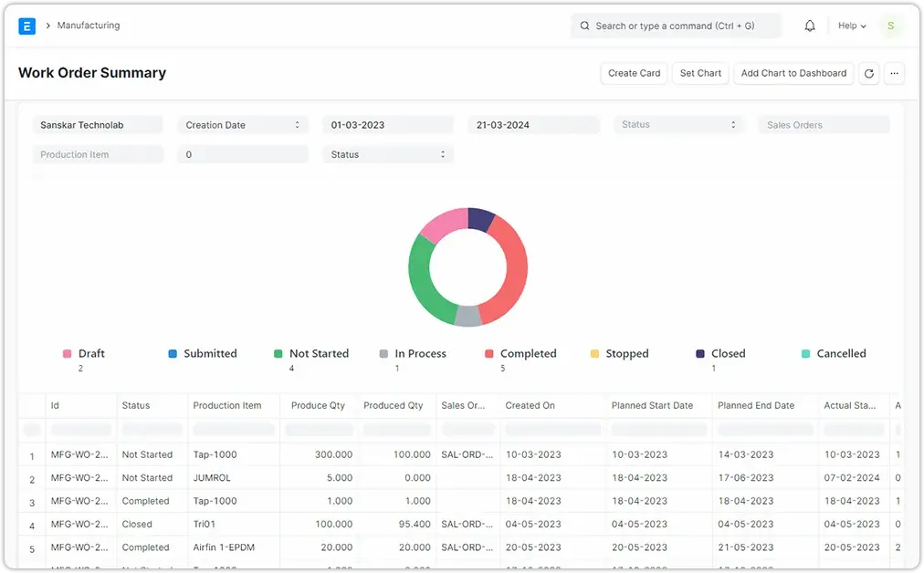This screenshot has height=573, width=924.
Task: Open the Help dropdown menu
Action: tap(852, 26)
